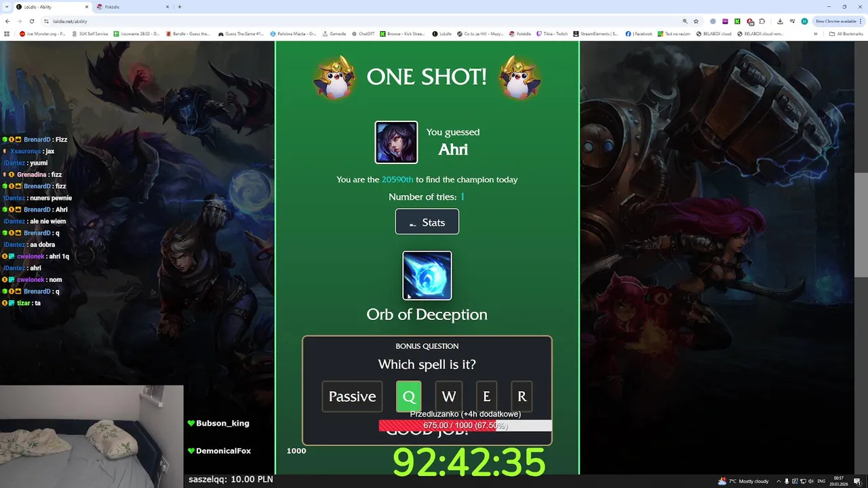
Task: Expand the tab search dropdown
Action: [x=5, y=7]
